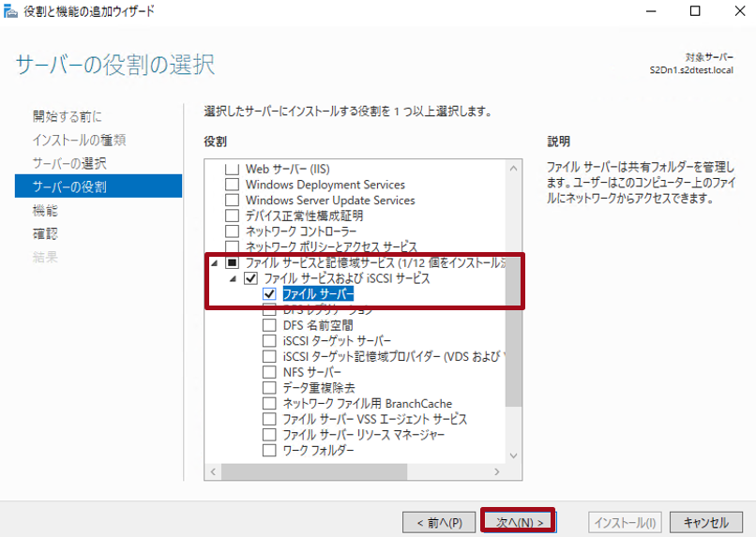Uncheck ファイル サービスおよび iSCSI サービス checkbox
The width and height of the screenshot is (756, 537).
click(250, 278)
